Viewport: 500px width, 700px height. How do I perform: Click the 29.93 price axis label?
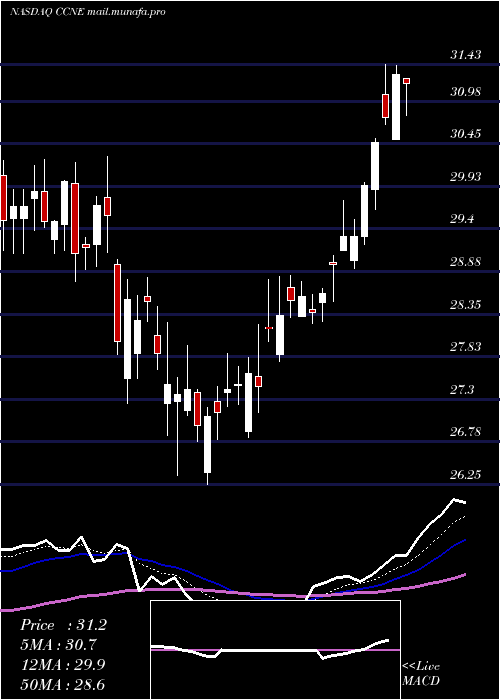[x=466, y=177]
